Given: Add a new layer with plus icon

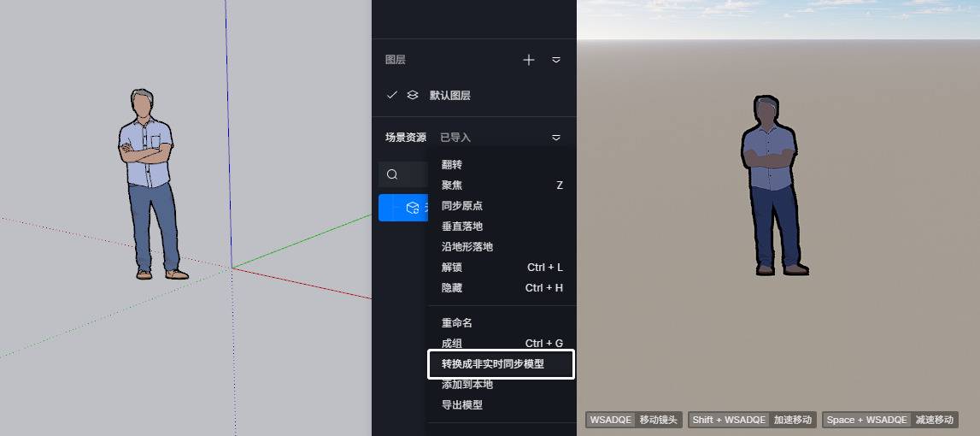Looking at the screenshot, I should pyautogui.click(x=529, y=60).
